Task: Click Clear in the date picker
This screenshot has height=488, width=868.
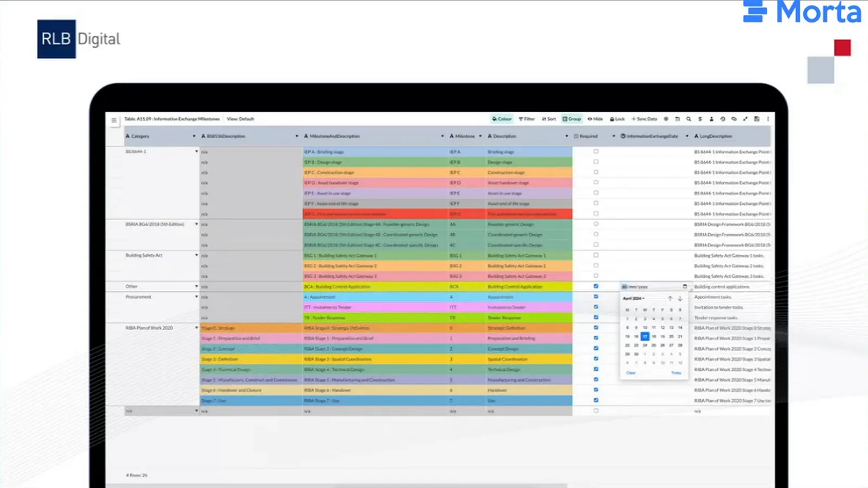Action: pyautogui.click(x=631, y=373)
